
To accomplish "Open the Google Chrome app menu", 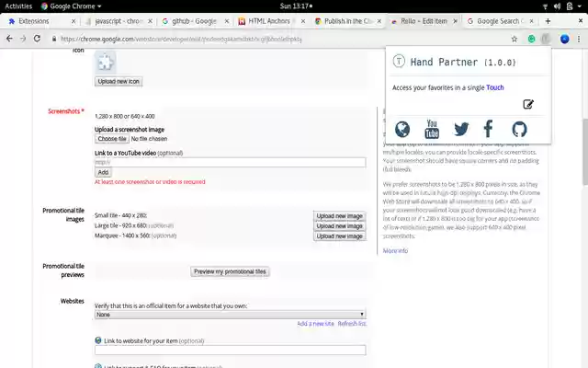I will 72,6.
